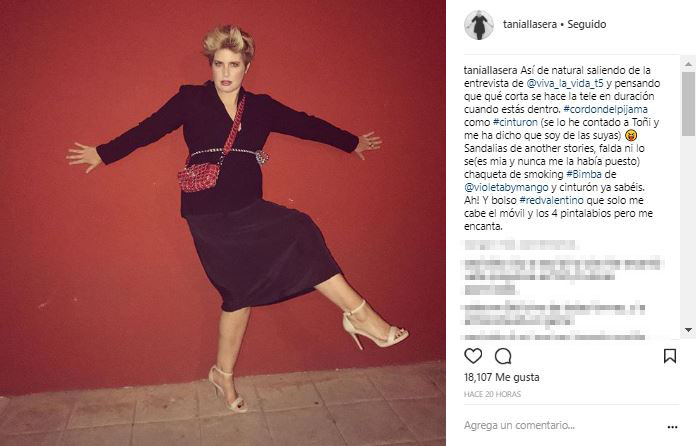Open the @viva_la_vida_t5 mention

click(x=565, y=83)
